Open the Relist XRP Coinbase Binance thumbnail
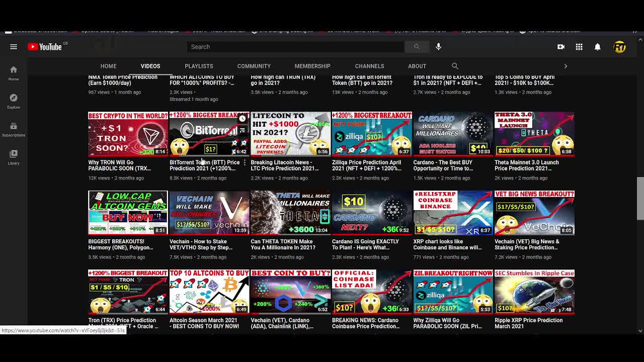The width and height of the screenshot is (644, 362). point(453,213)
